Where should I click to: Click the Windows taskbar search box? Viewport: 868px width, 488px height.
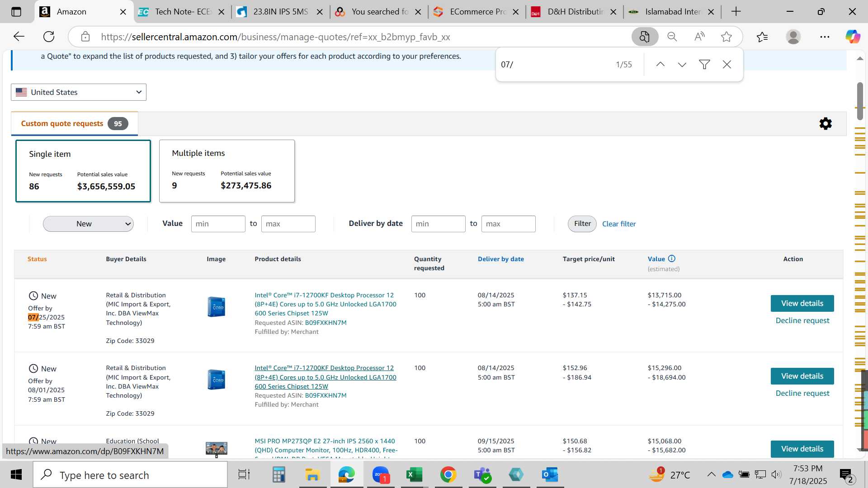point(130,475)
